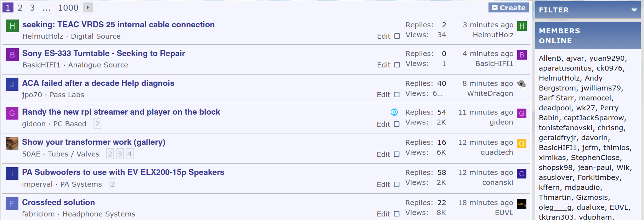Select checkbox for Sony ES-333 thread
The image size is (644, 220).
coord(397,65)
